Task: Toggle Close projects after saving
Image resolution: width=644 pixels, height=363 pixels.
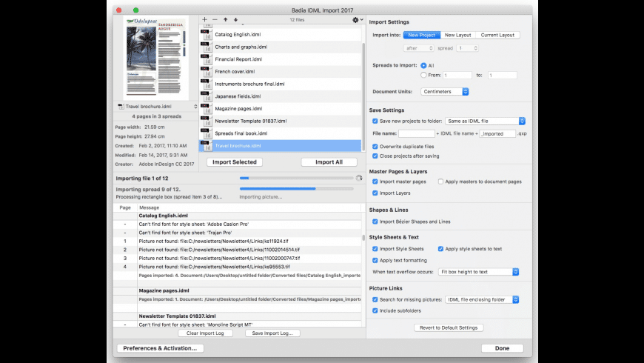Action: [375, 156]
